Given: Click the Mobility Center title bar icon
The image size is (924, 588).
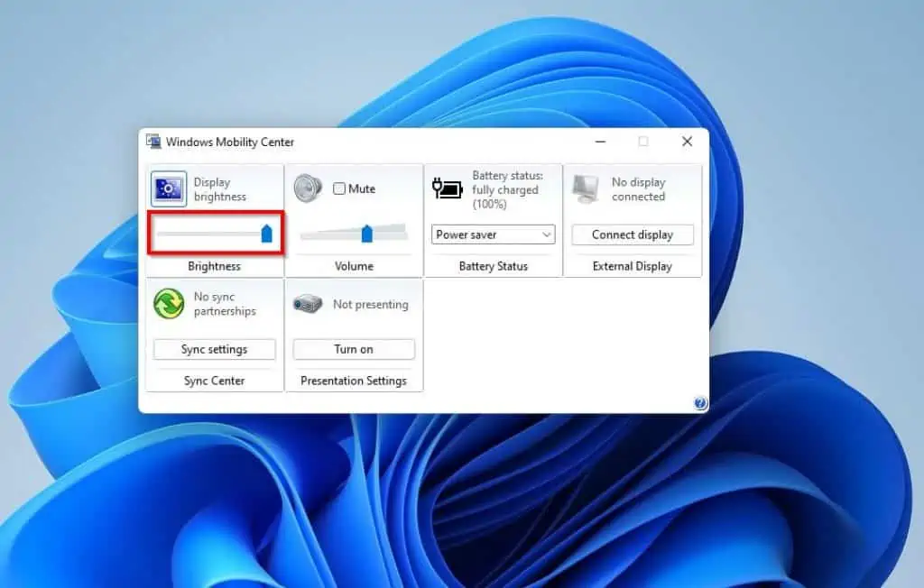Looking at the screenshot, I should 153,142.
